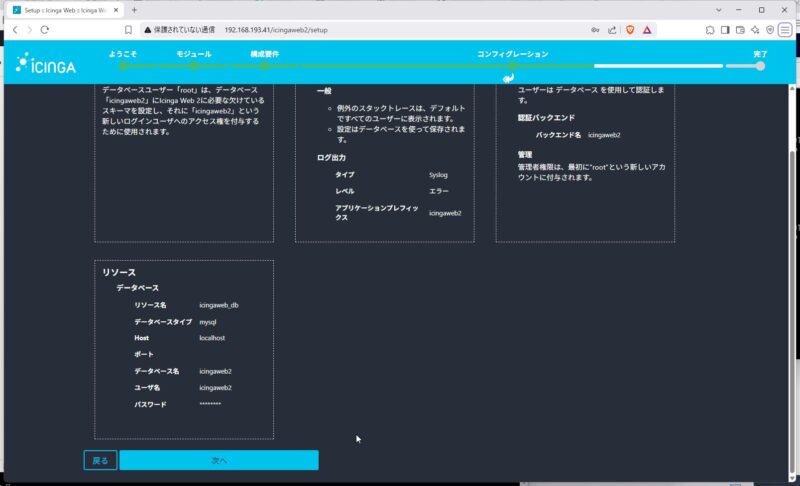Click the Brave Rewards triangle icon
This screenshot has height=486, width=800.
click(647, 30)
